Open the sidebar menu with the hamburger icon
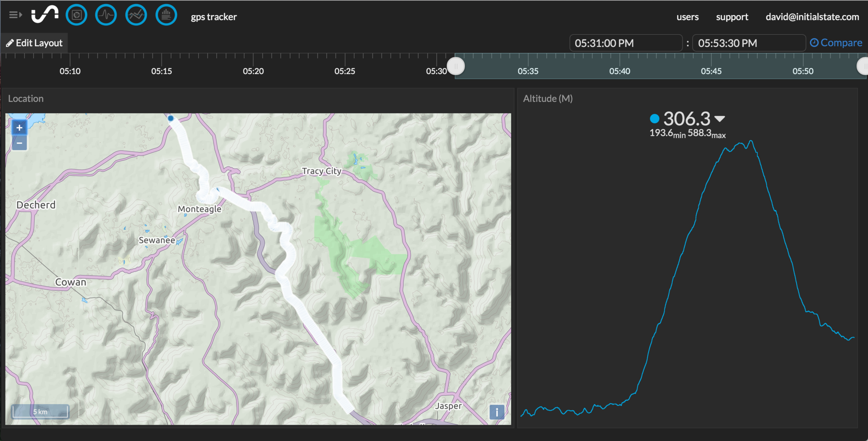The width and height of the screenshot is (868, 441). (15, 15)
